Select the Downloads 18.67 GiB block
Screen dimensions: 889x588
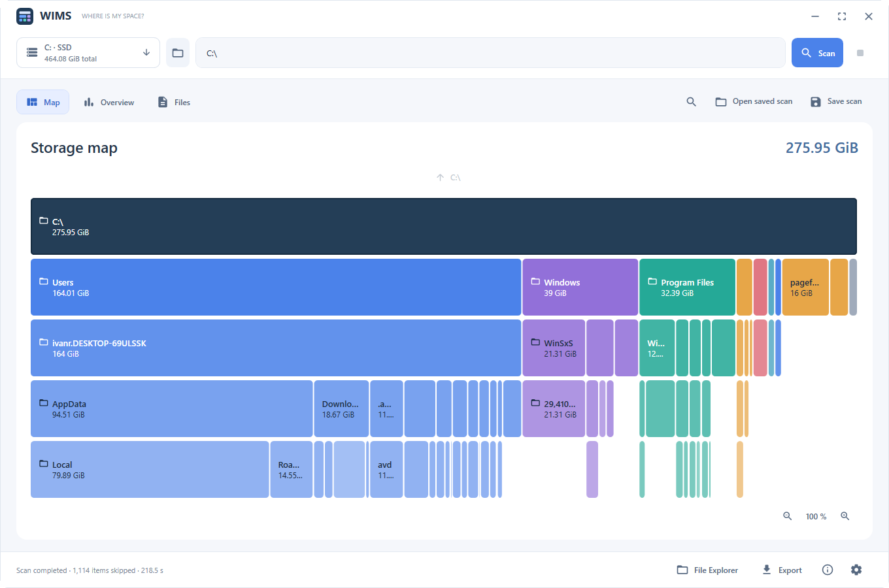click(x=341, y=409)
